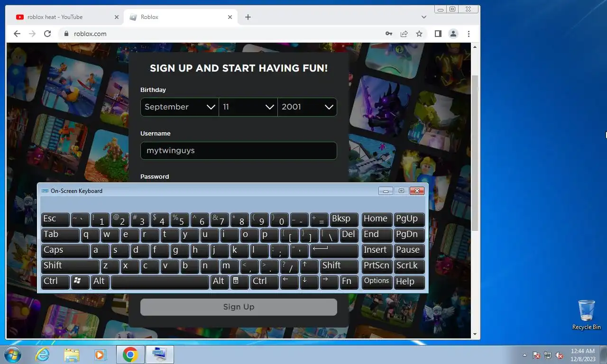Toggle the right Shift key

(x=339, y=266)
